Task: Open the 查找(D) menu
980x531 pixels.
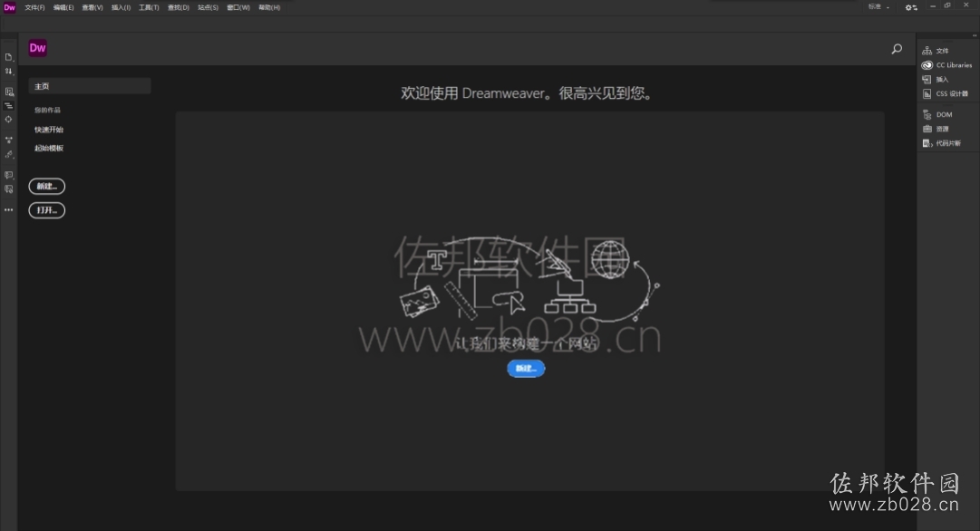Action: tap(178, 7)
